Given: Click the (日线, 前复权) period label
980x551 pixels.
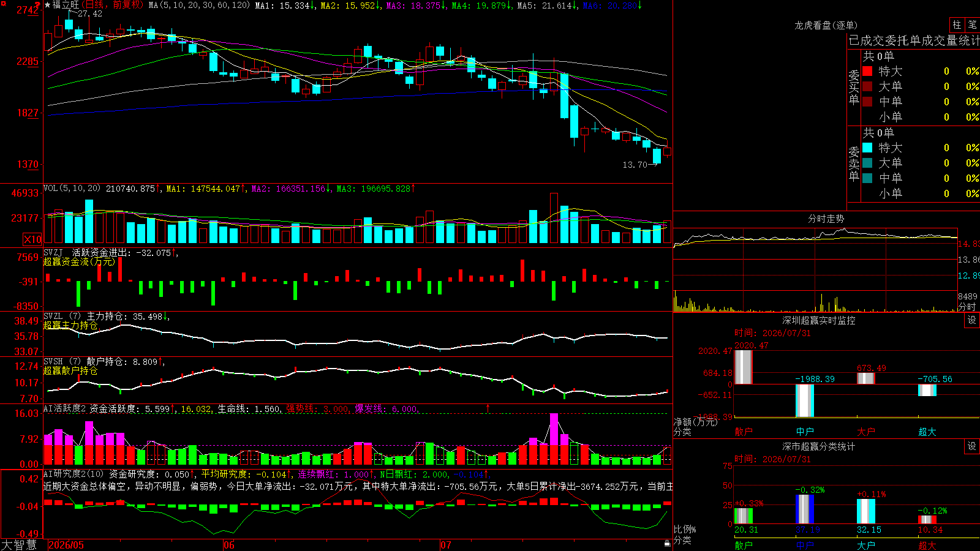Looking at the screenshot, I should pyautogui.click(x=112, y=5).
